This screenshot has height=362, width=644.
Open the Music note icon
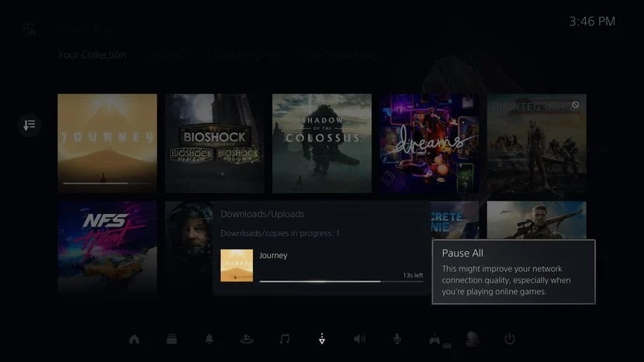(x=284, y=339)
